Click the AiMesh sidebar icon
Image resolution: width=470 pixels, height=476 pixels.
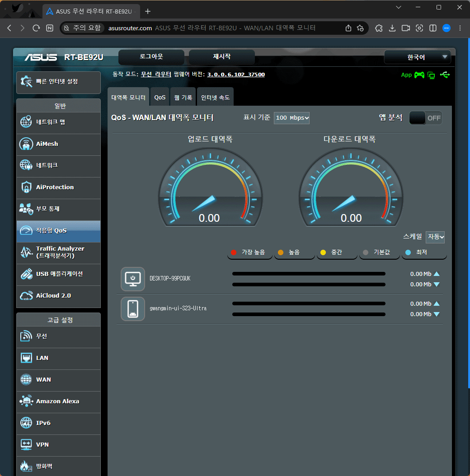26,144
